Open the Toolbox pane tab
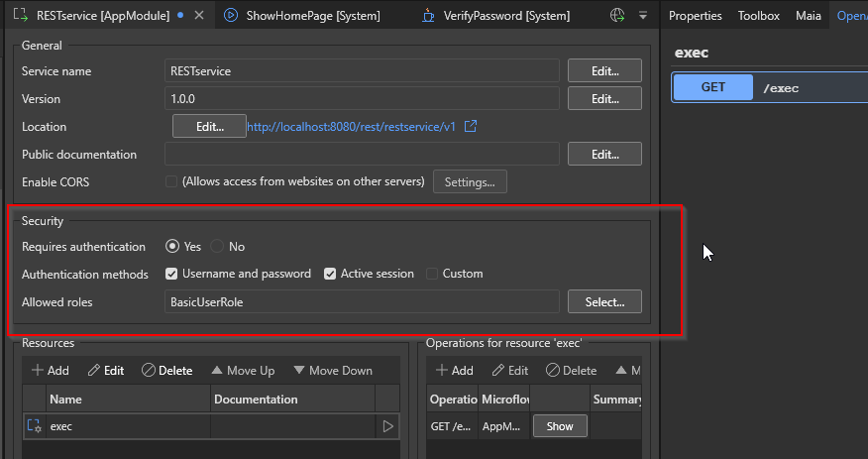The width and height of the screenshot is (868, 459). pyautogui.click(x=759, y=16)
